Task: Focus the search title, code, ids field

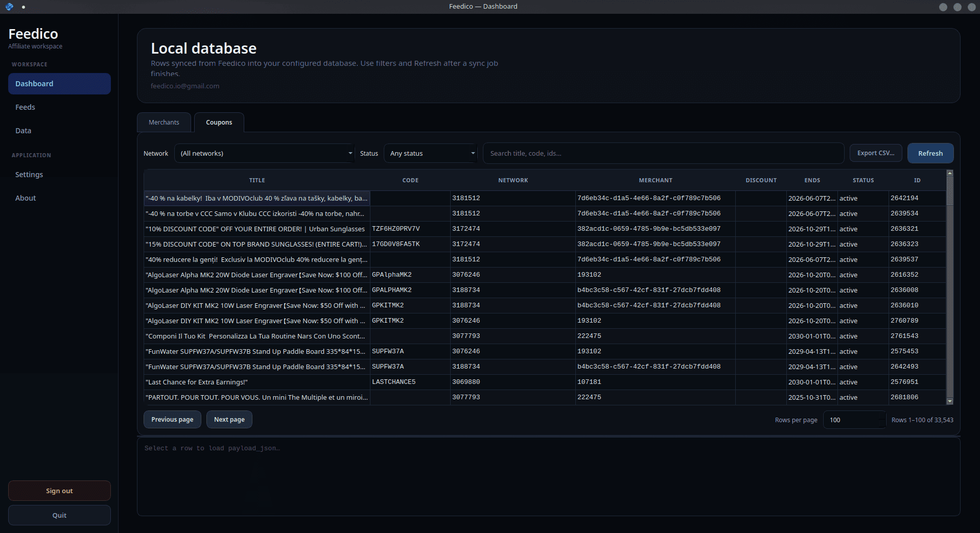Action: 663,153
